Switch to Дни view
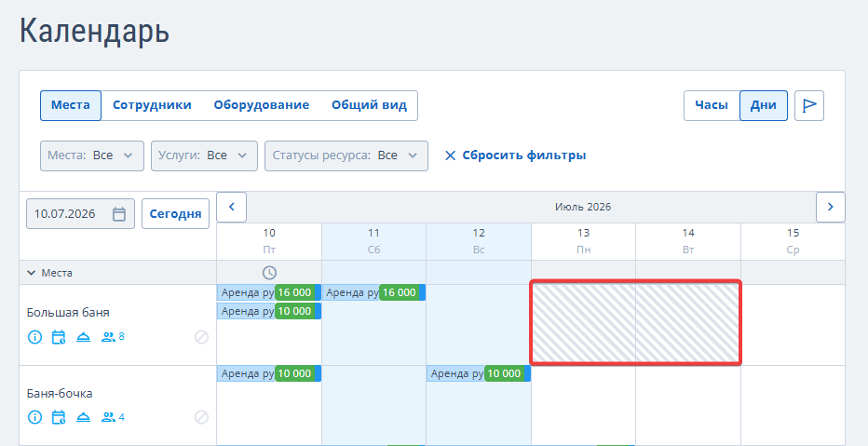This screenshot has height=446, width=868. click(x=764, y=105)
